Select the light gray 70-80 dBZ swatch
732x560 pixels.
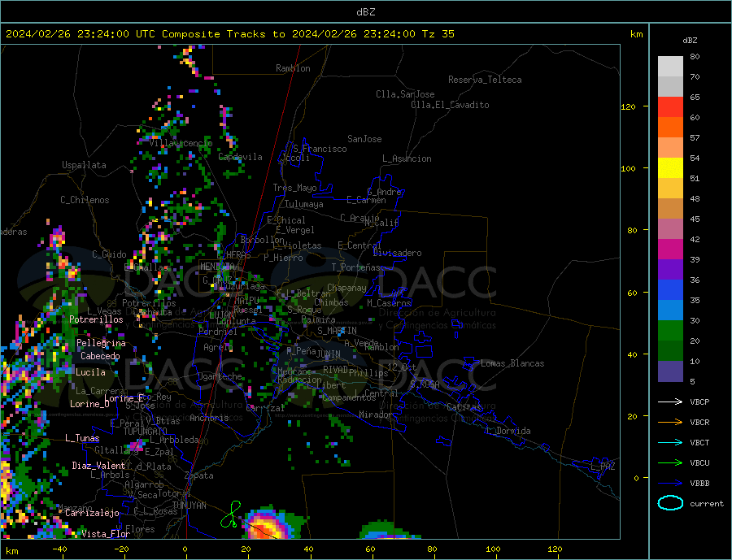click(670, 67)
